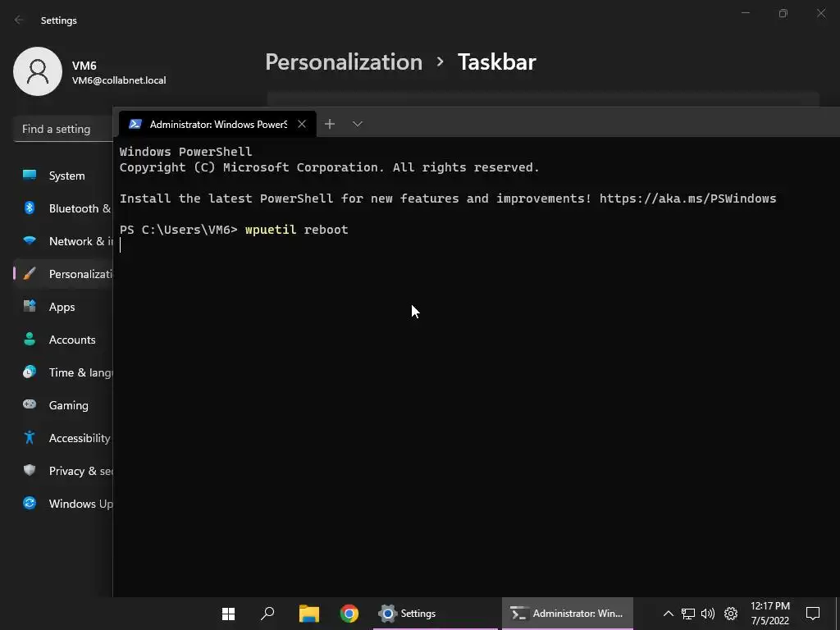
Task: Open Network & internet settings category
Action: (x=62, y=241)
